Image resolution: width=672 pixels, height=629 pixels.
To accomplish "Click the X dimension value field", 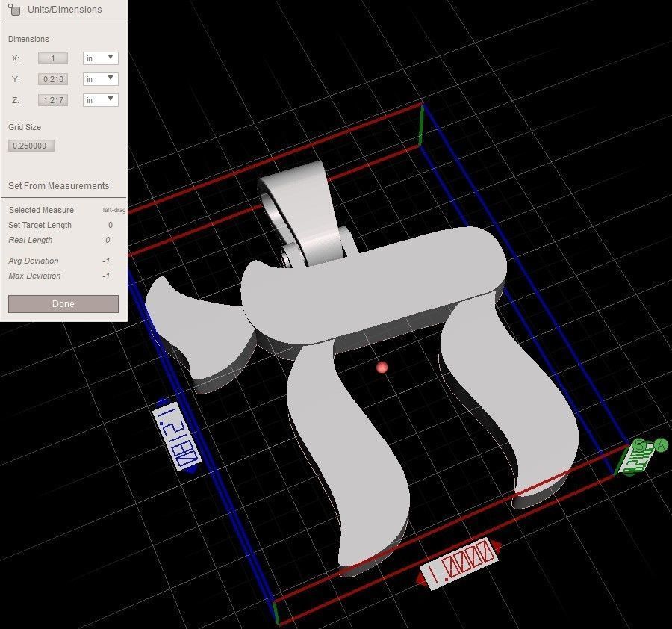I will click(53, 58).
